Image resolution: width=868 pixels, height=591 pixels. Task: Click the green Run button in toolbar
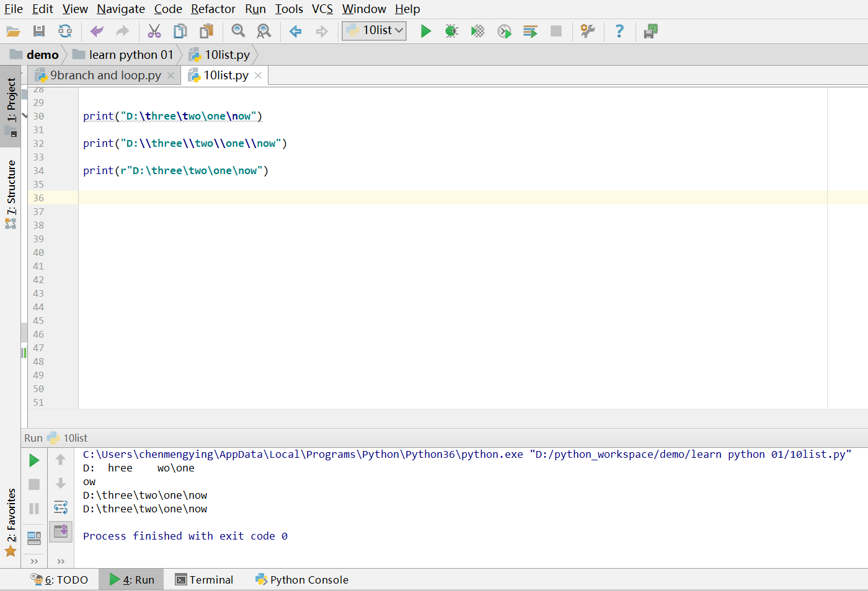click(425, 31)
